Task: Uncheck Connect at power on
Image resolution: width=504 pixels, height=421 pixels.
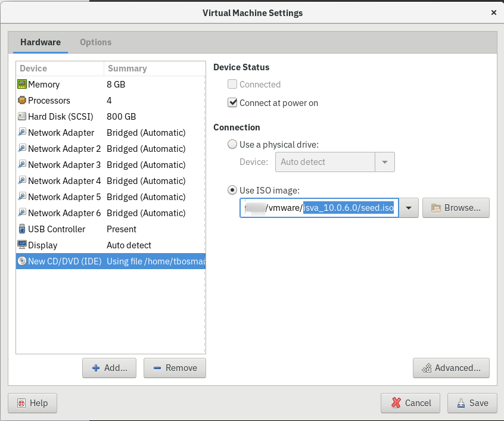Action: click(x=232, y=102)
